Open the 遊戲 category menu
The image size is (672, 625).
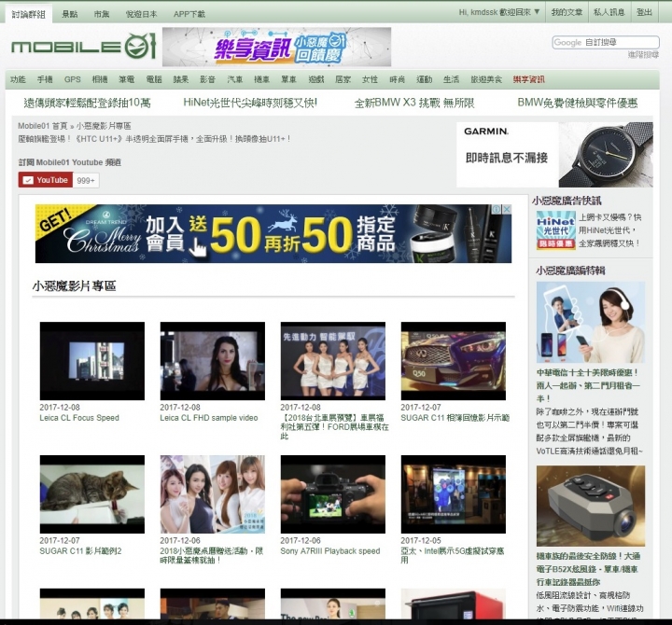pos(316,79)
